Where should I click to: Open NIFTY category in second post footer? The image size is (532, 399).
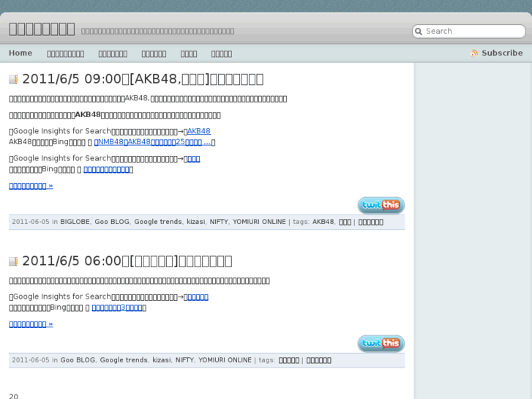click(x=184, y=360)
